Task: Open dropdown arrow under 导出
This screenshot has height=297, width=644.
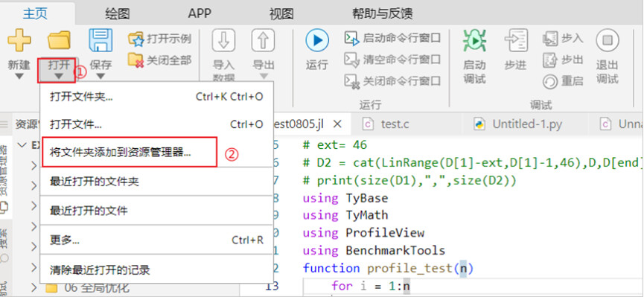Action: [264, 76]
